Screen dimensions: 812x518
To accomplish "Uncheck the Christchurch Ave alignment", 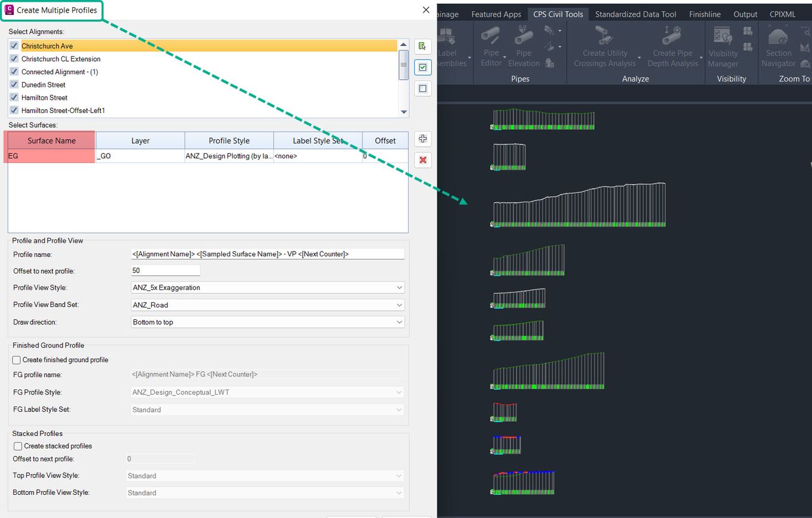I will click(13, 45).
